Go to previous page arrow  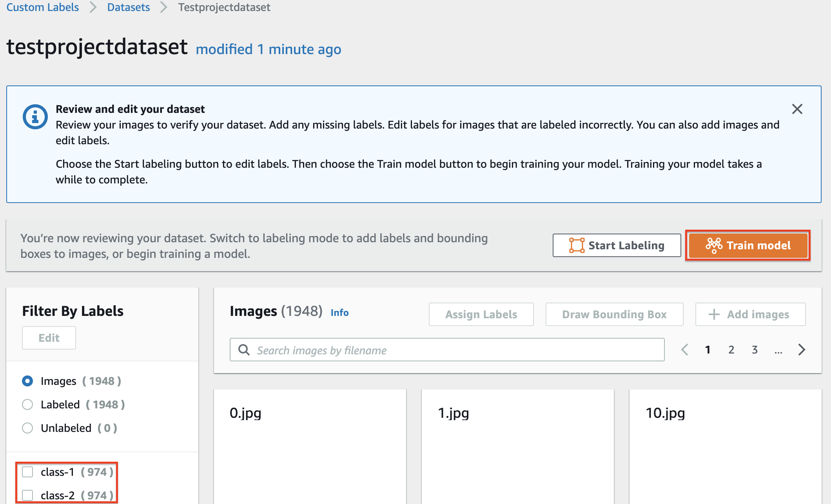(685, 350)
